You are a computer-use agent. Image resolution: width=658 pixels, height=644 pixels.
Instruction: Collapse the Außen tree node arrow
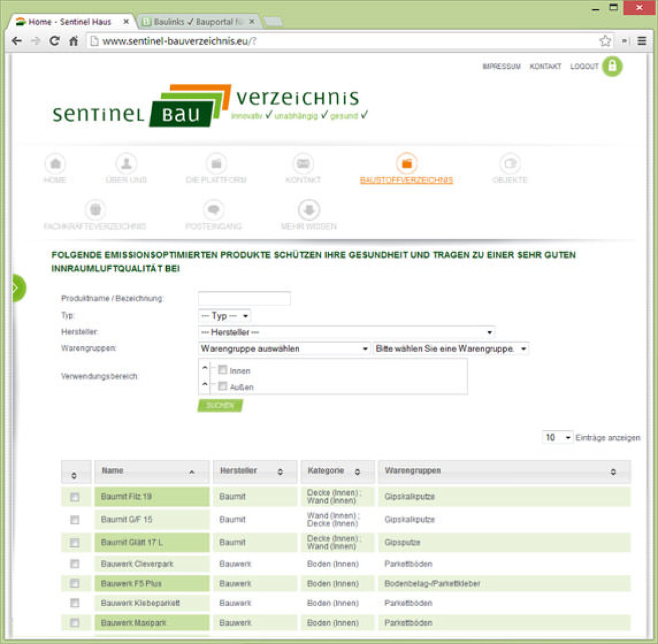tap(205, 384)
